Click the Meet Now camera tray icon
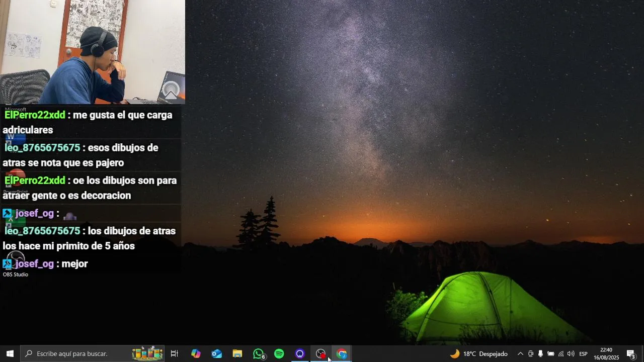This screenshot has height=362, width=644. [x=530, y=353]
